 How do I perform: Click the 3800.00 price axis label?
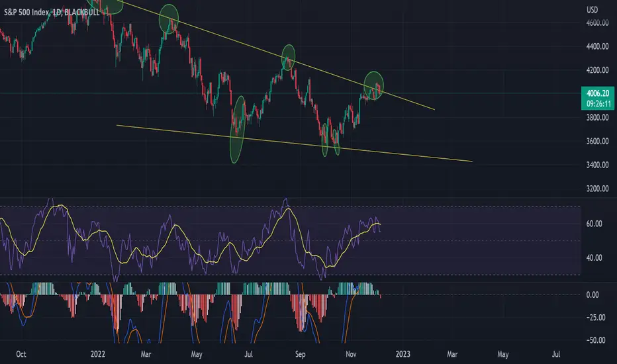click(x=597, y=117)
